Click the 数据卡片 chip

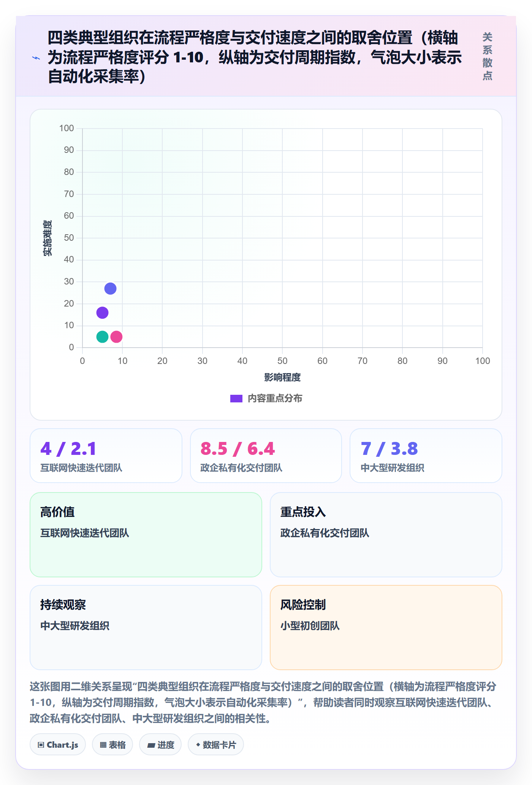[216, 745]
